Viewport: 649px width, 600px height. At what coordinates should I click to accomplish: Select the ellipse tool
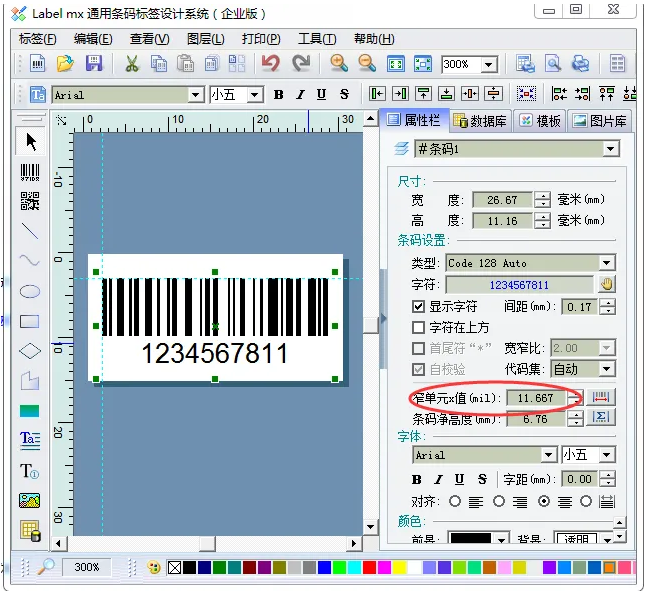(x=30, y=291)
